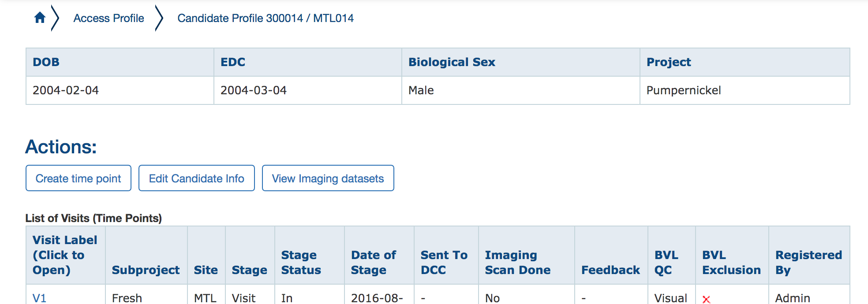The height and width of the screenshot is (304, 868).
Task: Click red X in BVL Exclusion column
Action: [x=706, y=299]
